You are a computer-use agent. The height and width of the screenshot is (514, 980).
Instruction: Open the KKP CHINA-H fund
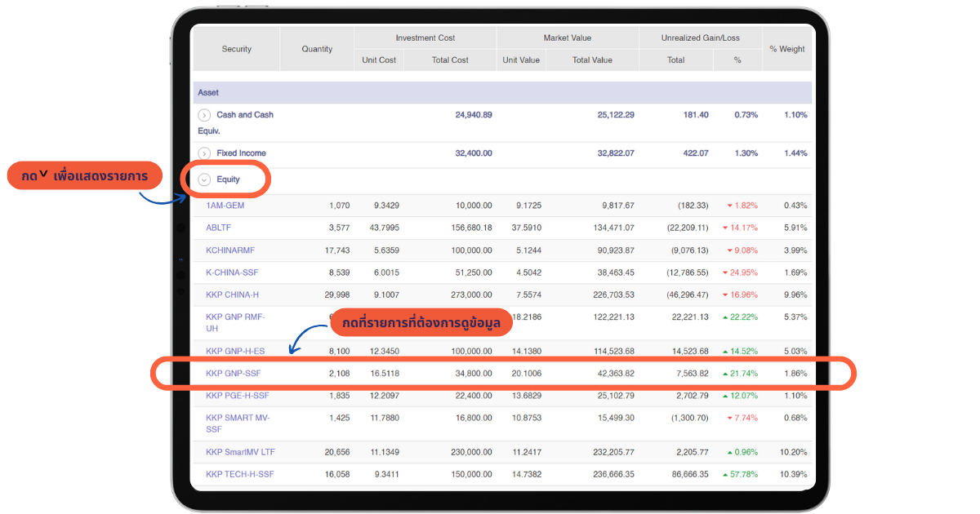click(x=232, y=295)
